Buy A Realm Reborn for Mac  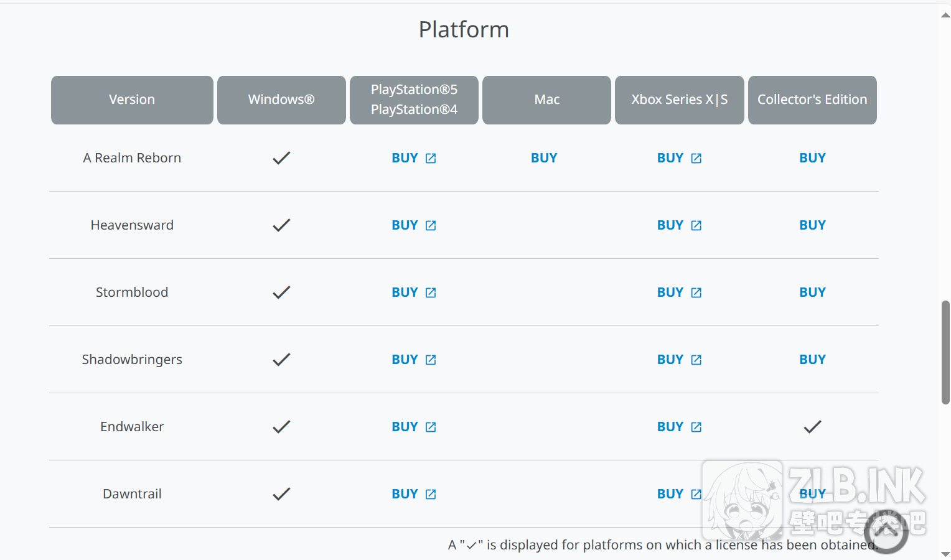pyautogui.click(x=544, y=158)
